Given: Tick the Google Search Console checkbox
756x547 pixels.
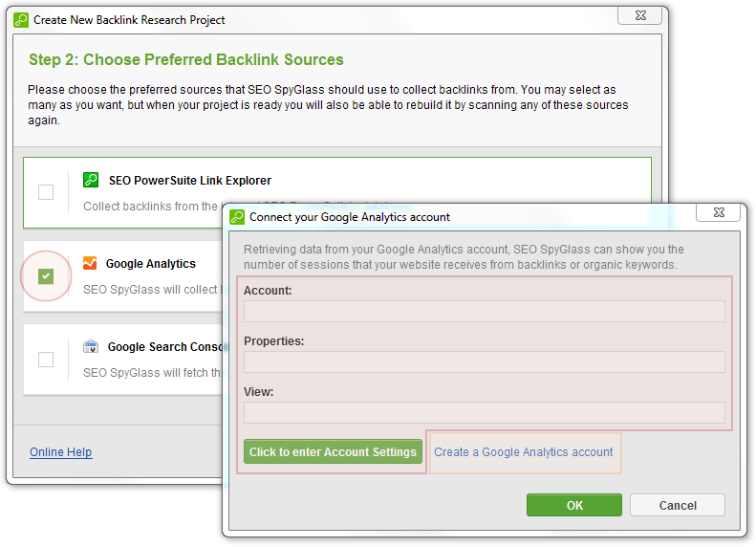Looking at the screenshot, I should (x=46, y=360).
